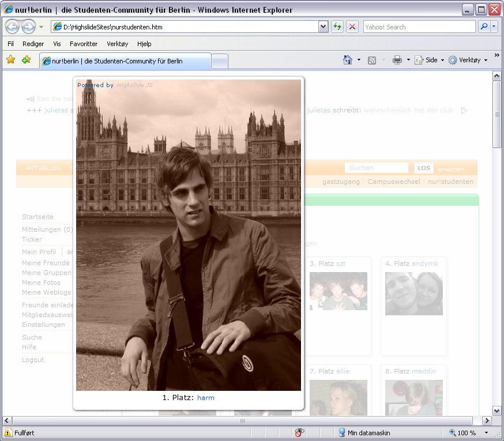Go to Startseite in the sidebar
This screenshot has height=441, width=504.
[x=37, y=217]
